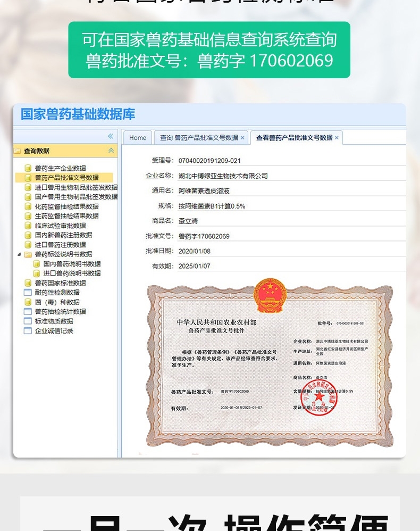Click the folder icon next to 查询数据
Image resolution: width=420 pixels, height=531 pixels.
(x=17, y=151)
